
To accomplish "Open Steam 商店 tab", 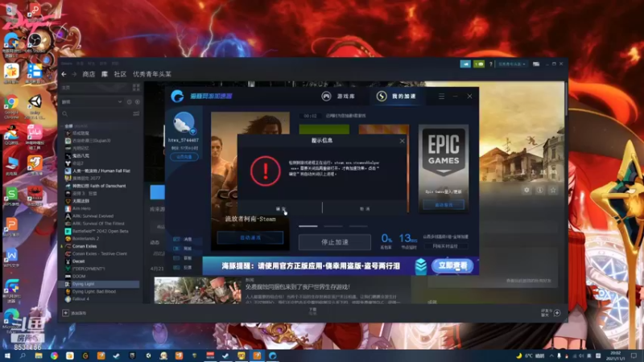I will [89, 74].
